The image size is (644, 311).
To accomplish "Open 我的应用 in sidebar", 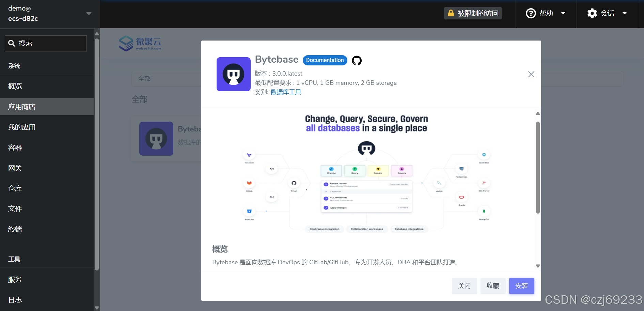I will (47, 127).
